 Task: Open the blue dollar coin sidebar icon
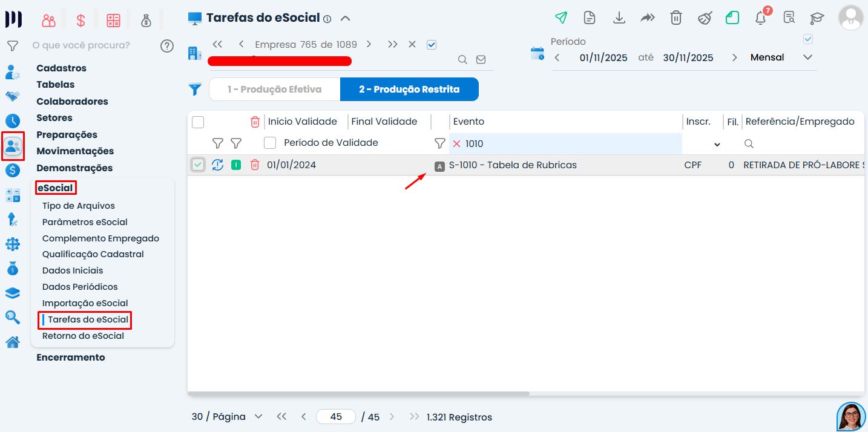pos(13,170)
